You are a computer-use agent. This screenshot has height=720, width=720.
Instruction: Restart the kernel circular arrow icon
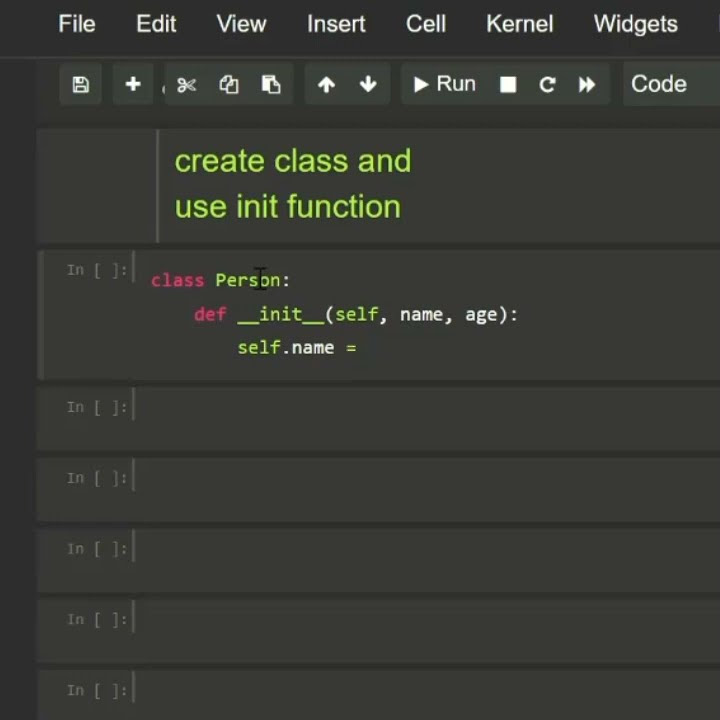tap(547, 84)
